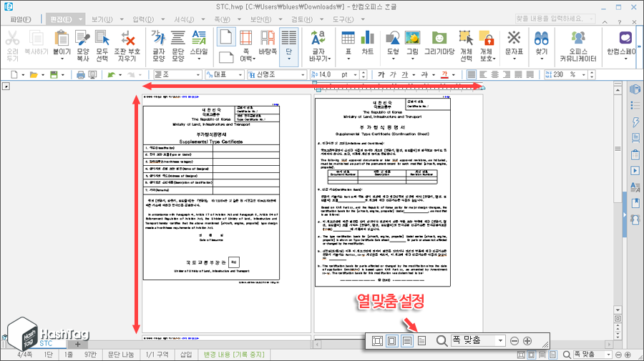
Task: Expand the 단 columns dropdown arrow
Action: click(289, 59)
